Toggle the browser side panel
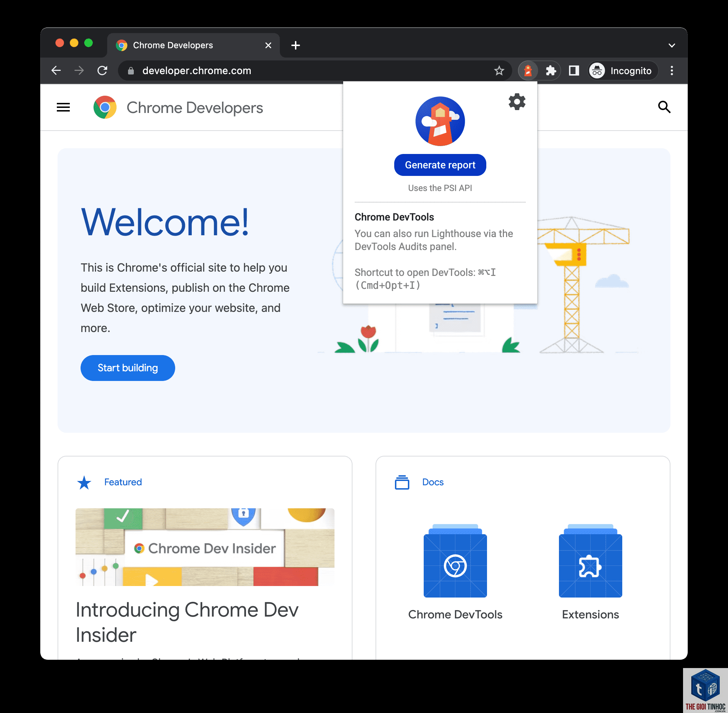Image resolution: width=728 pixels, height=713 pixels. pyautogui.click(x=574, y=71)
